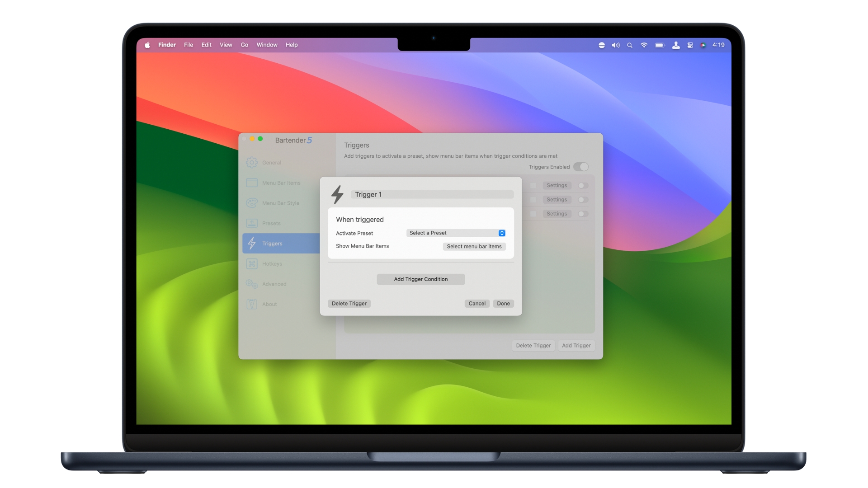The width and height of the screenshot is (868, 488).
Task: Click the Advanced settings icon
Action: 252,284
